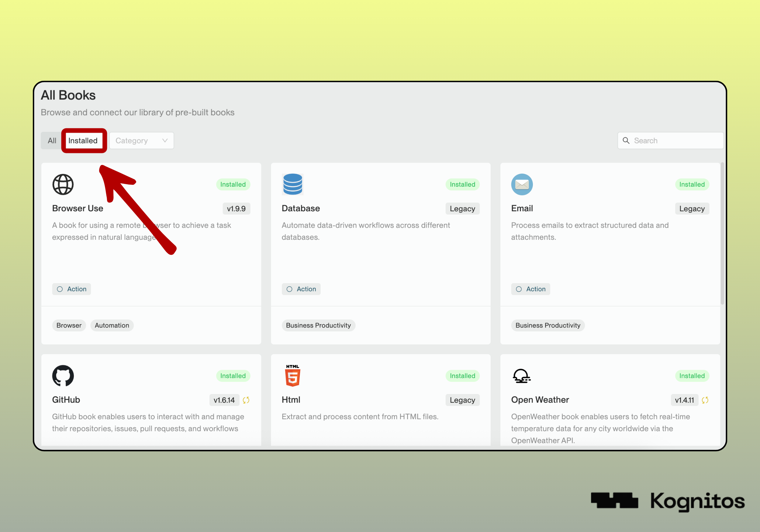
Task: Select Action radio in Database card
Action: pyautogui.click(x=289, y=289)
